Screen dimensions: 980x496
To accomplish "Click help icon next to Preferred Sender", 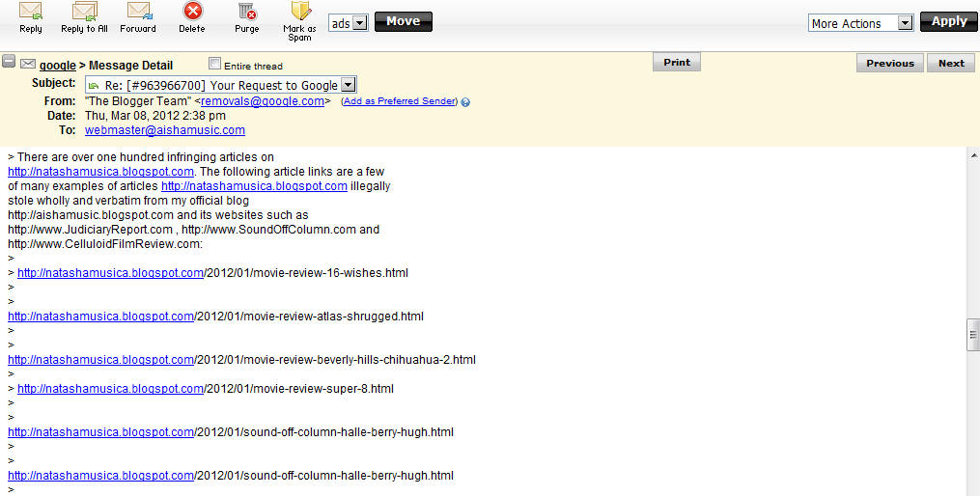I will coord(465,102).
